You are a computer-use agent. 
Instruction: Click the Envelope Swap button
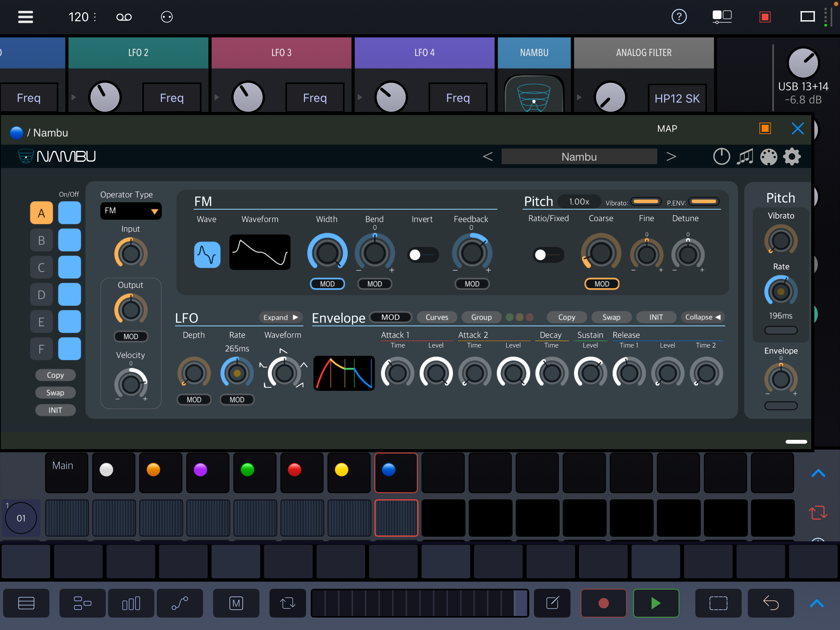[x=611, y=317]
